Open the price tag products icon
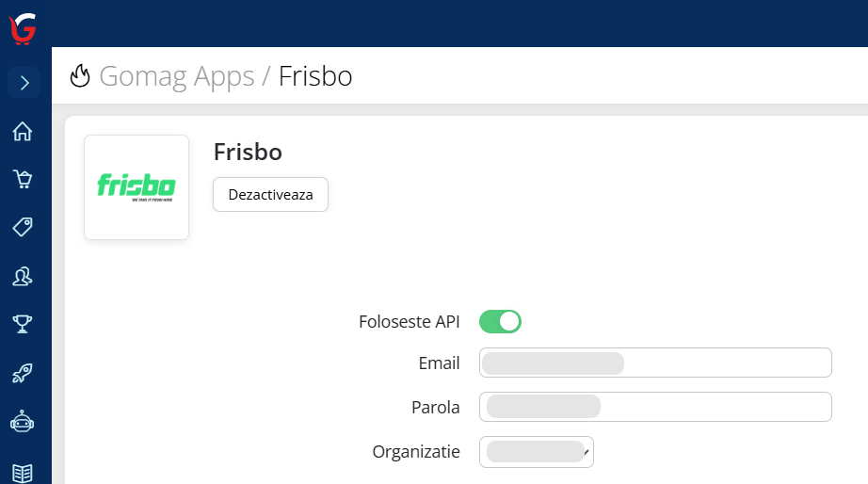This screenshot has height=484, width=868. tap(23, 227)
